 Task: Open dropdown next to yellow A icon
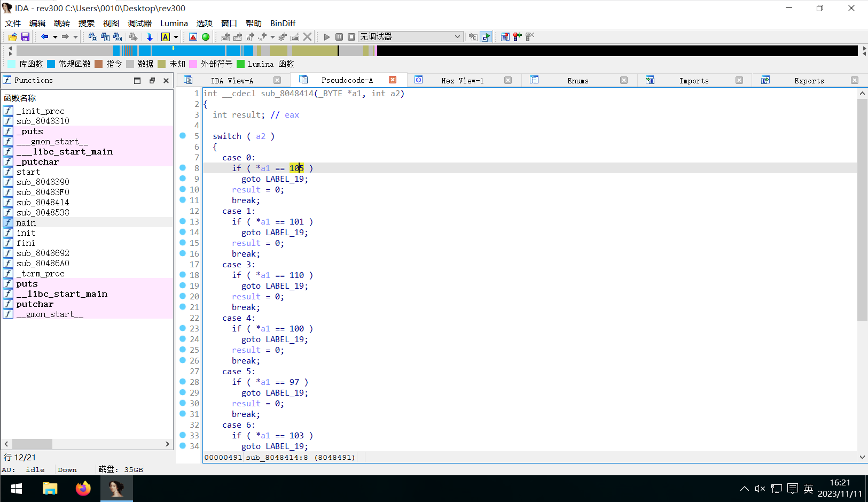(x=176, y=37)
